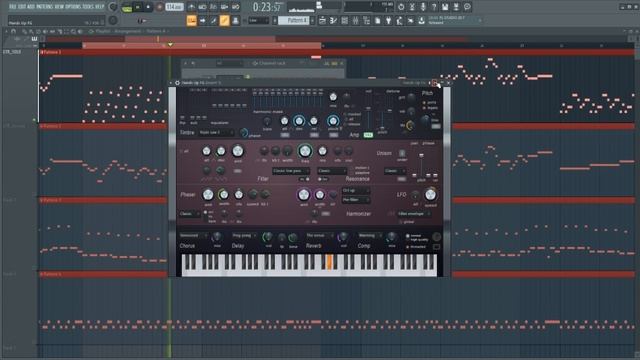This screenshot has width=640, height=360.
Task: Open the VIEW menu
Action: (x=60, y=7)
